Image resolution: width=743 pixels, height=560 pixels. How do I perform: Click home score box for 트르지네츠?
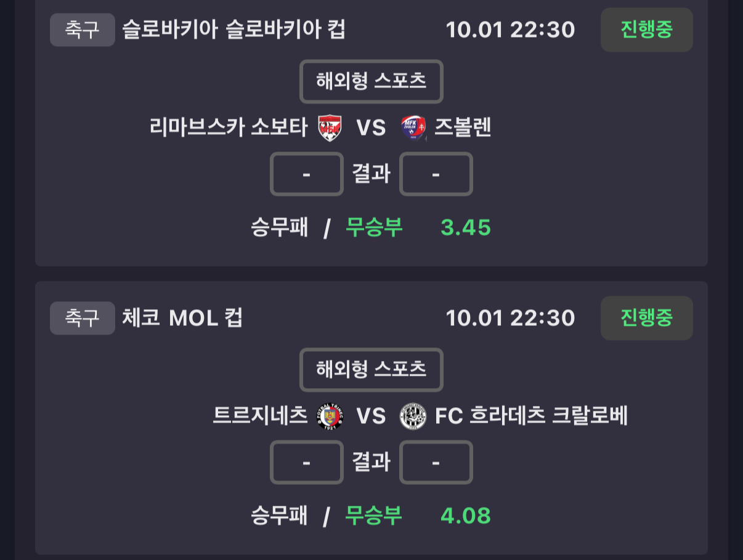click(x=306, y=463)
